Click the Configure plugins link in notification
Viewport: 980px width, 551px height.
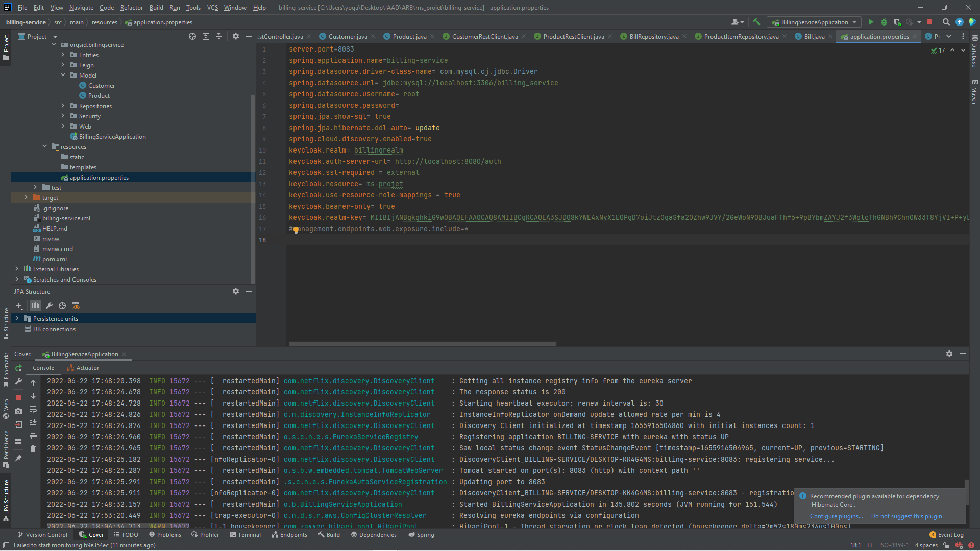836,516
